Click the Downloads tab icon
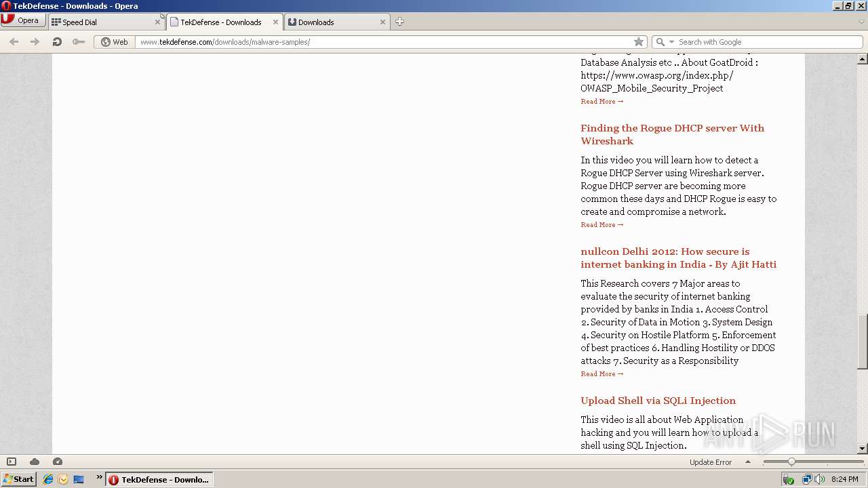Screen dimensions: 868x488 pos(292,22)
